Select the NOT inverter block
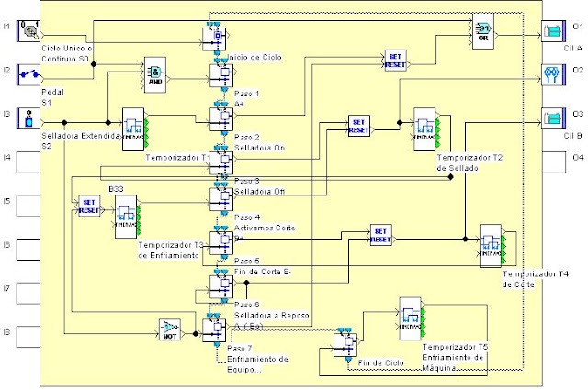Screen dimensions: 588x390 pyautogui.click(x=169, y=330)
